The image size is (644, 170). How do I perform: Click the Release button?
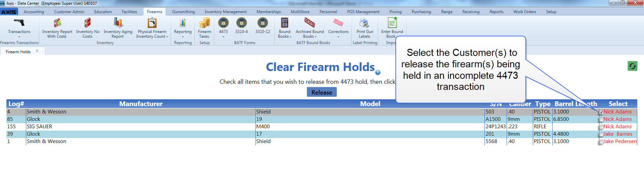tap(321, 92)
